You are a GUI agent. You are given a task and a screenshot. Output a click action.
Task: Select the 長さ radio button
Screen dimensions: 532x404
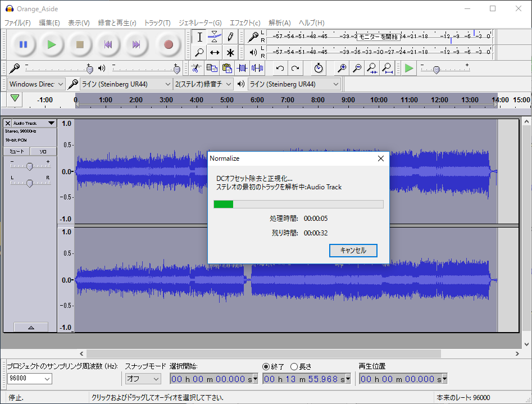[x=294, y=367]
